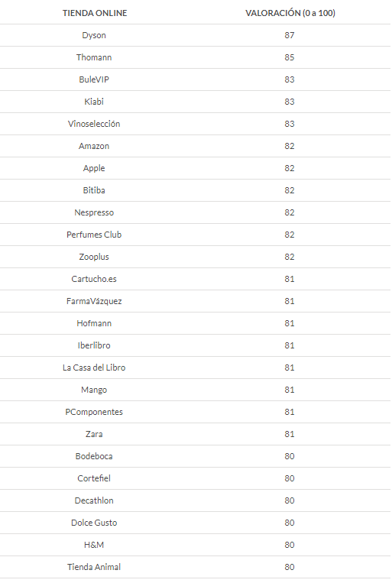Click the Amazon store name
The width and height of the screenshot is (392, 583).
coord(94,146)
